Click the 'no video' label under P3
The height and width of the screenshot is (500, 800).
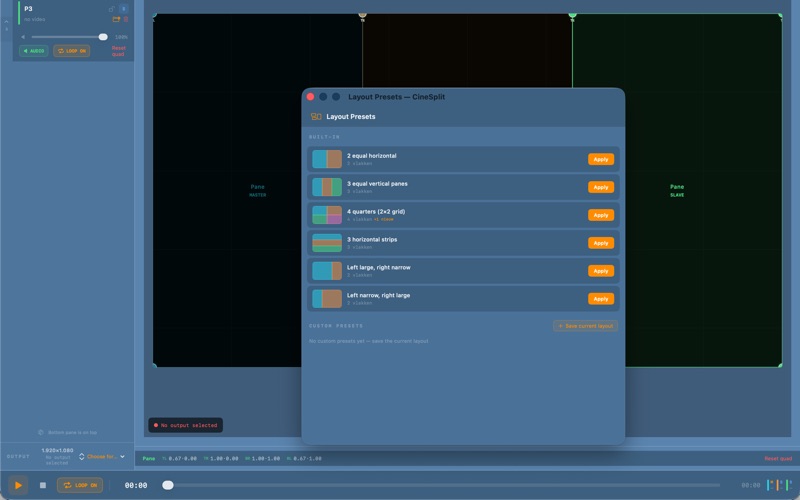[x=35, y=19]
